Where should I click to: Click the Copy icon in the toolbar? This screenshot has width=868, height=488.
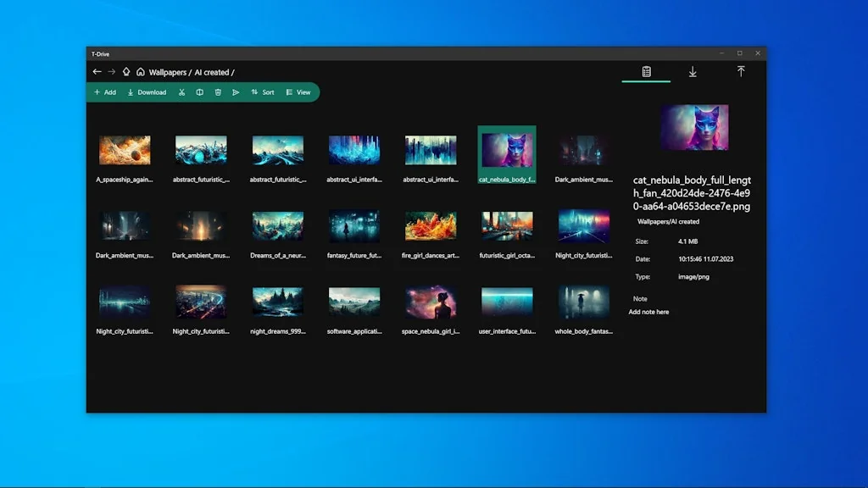(x=200, y=92)
